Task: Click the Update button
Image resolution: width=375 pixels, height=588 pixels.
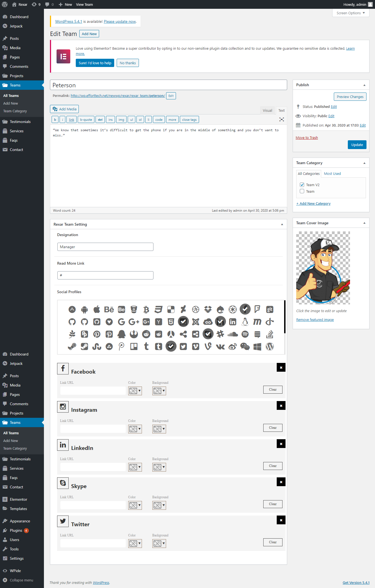Action: click(x=357, y=145)
